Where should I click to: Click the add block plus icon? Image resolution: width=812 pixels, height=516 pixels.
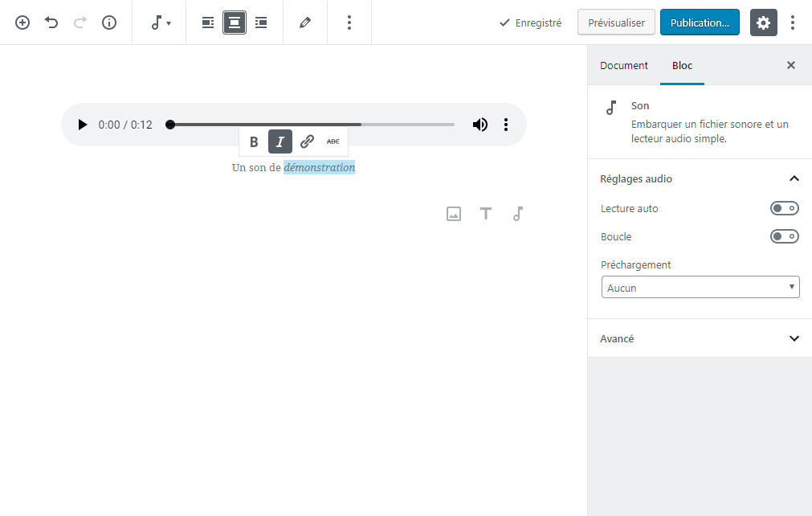pyautogui.click(x=22, y=23)
